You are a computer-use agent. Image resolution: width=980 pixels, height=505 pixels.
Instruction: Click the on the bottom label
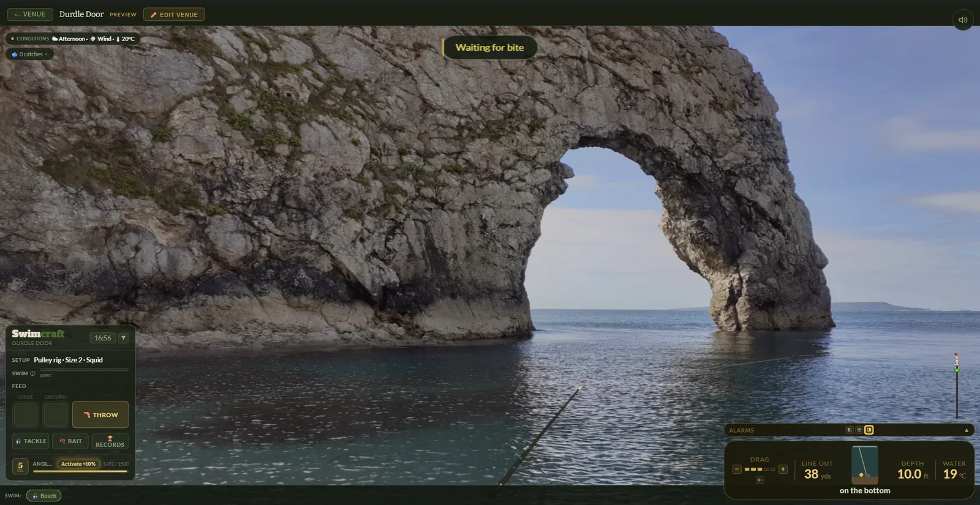[x=865, y=490]
